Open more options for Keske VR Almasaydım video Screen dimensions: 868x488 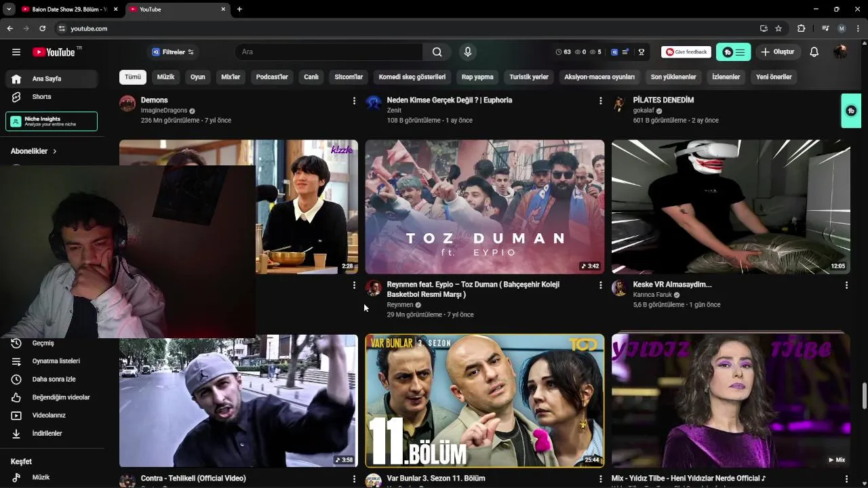pyautogui.click(x=846, y=285)
